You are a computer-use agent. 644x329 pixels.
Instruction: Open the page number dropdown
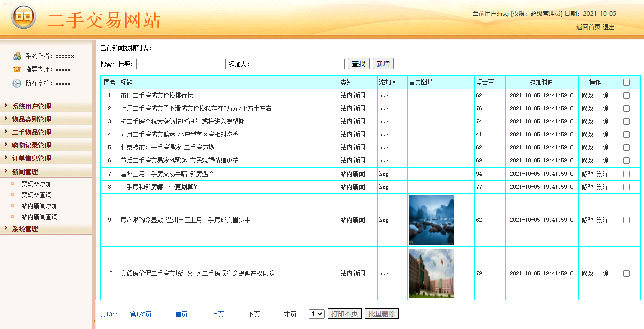point(317,314)
